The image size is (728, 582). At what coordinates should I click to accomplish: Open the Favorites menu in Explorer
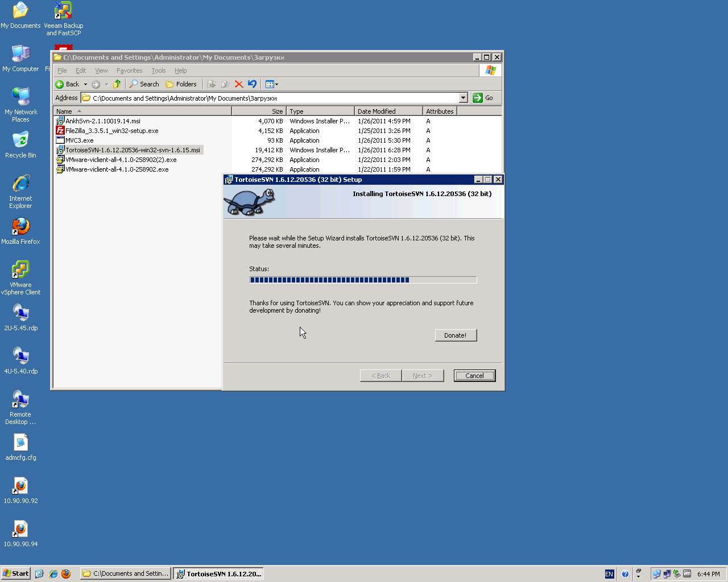tap(129, 70)
